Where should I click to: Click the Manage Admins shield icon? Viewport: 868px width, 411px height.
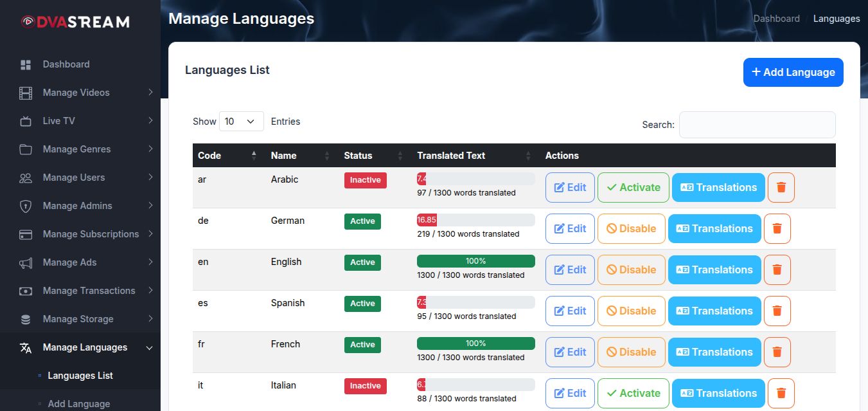coord(26,206)
